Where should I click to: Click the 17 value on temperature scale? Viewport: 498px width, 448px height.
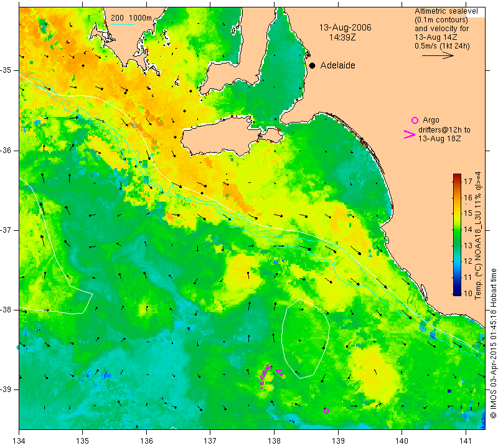468,181
